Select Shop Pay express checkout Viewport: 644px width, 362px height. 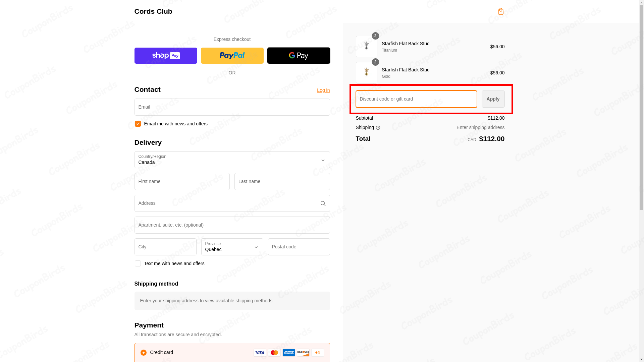165,55
